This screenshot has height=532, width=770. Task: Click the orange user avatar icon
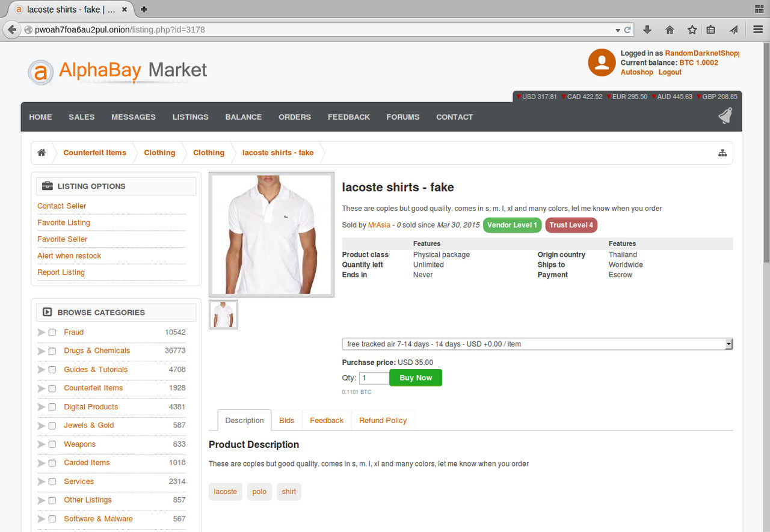pyautogui.click(x=602, y=63)
